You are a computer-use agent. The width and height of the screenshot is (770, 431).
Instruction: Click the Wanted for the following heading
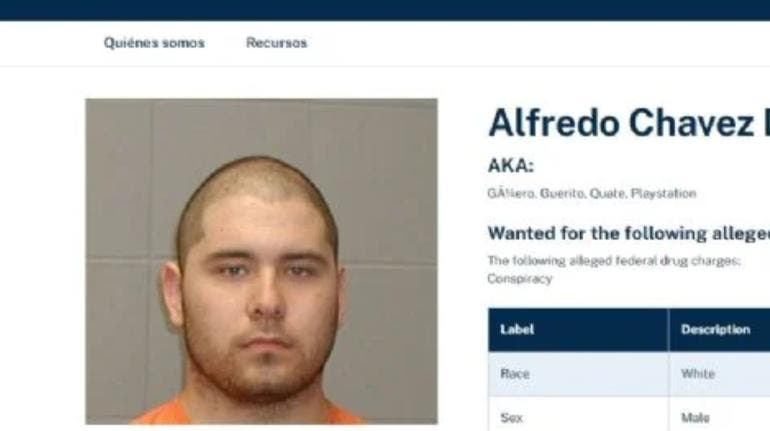pos(629,233)
